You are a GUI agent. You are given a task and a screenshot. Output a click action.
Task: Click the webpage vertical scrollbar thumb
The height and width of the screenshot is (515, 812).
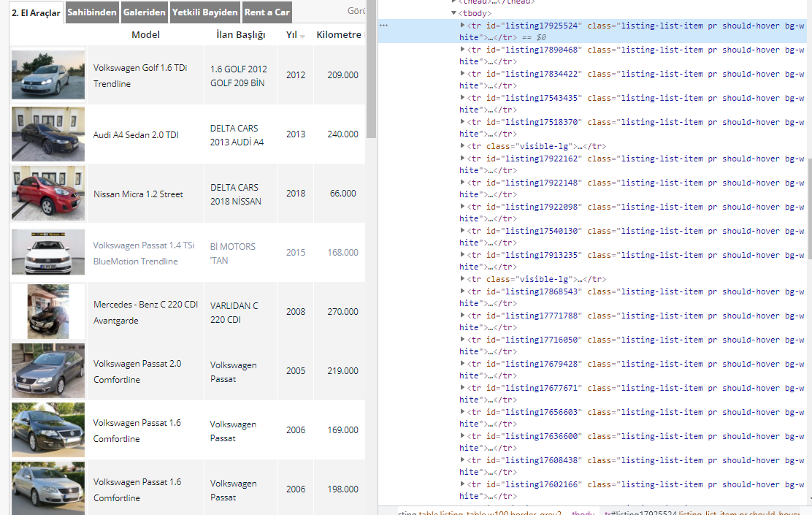pos(371,69)
